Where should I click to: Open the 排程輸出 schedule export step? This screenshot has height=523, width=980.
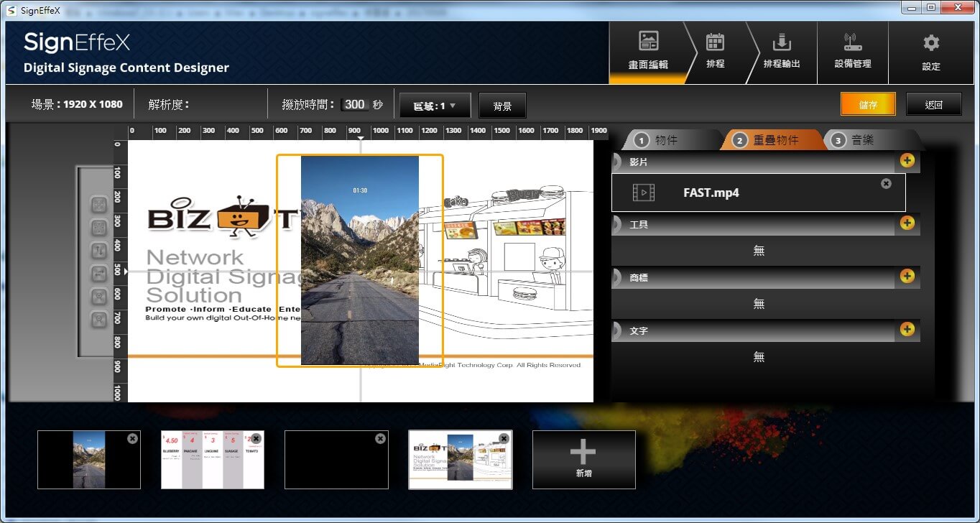[x=781, y=52]
